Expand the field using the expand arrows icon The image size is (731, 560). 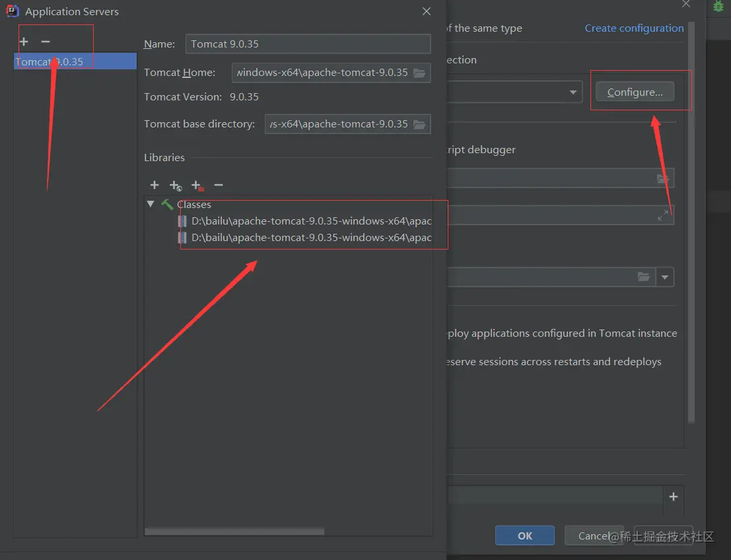click(x=662, y=215)
